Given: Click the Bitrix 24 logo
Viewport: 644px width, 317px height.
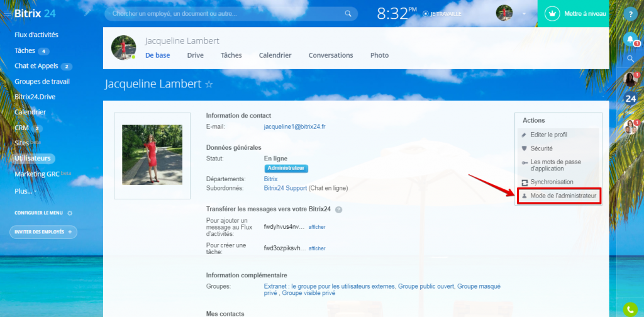Looking at the screenshot, I should point(35,14).
